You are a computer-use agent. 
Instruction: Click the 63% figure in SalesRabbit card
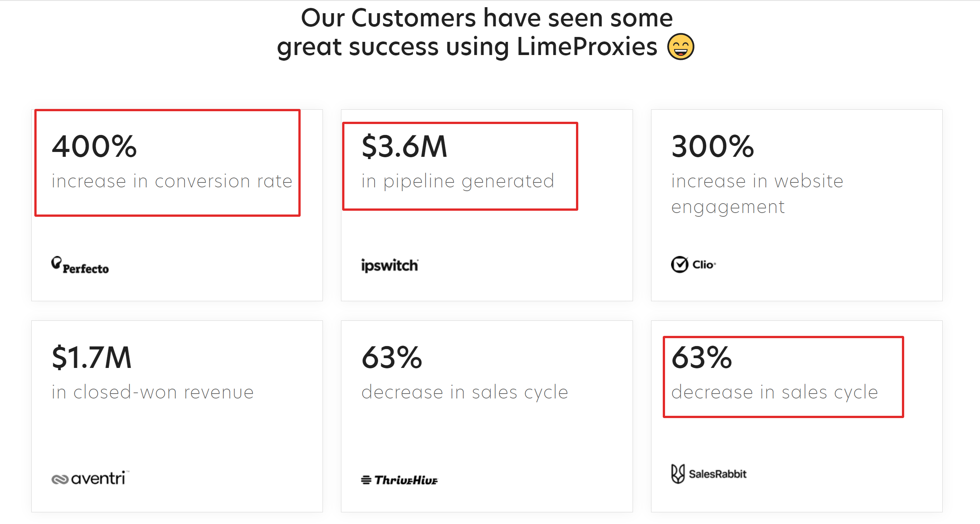(702, 357)
